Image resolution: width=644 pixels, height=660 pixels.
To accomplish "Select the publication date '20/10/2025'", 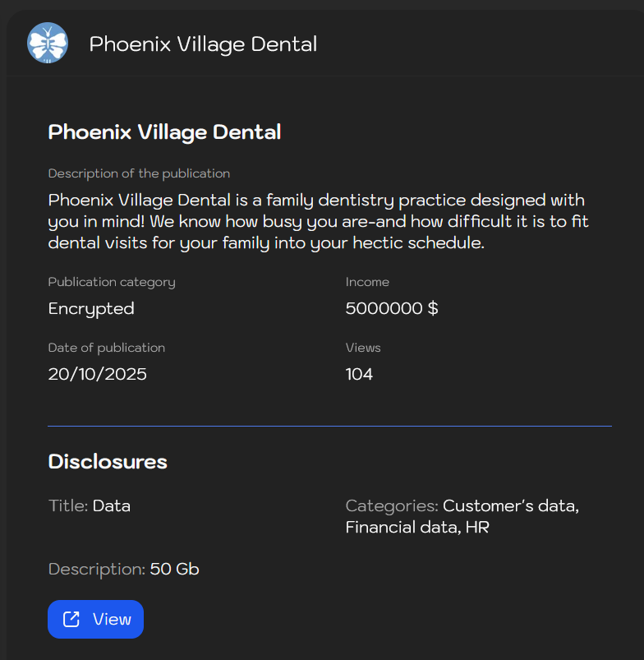I will 97,373.
